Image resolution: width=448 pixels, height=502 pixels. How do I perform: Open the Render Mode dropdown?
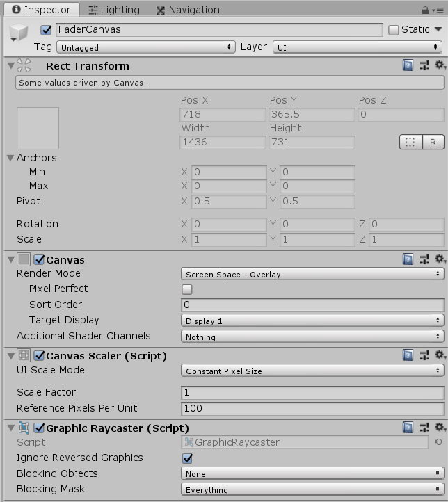pos(312,274)
